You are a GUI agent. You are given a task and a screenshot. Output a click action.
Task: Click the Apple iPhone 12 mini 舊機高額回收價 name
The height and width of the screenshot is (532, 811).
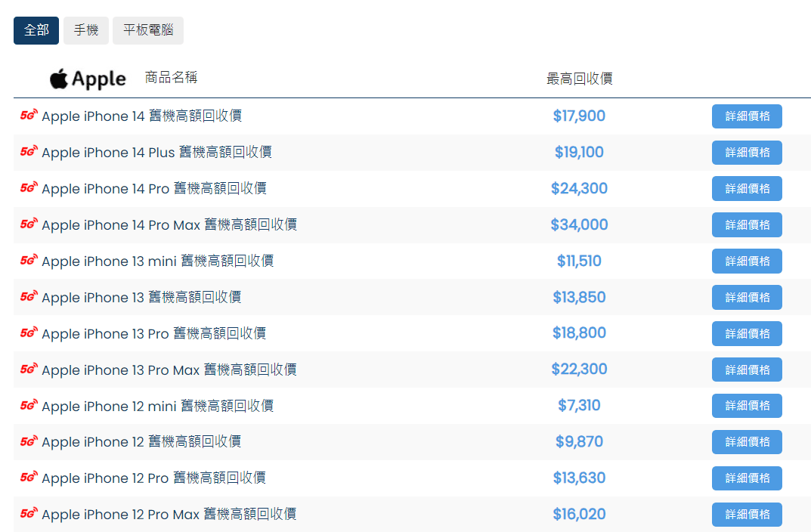point(158,405)
